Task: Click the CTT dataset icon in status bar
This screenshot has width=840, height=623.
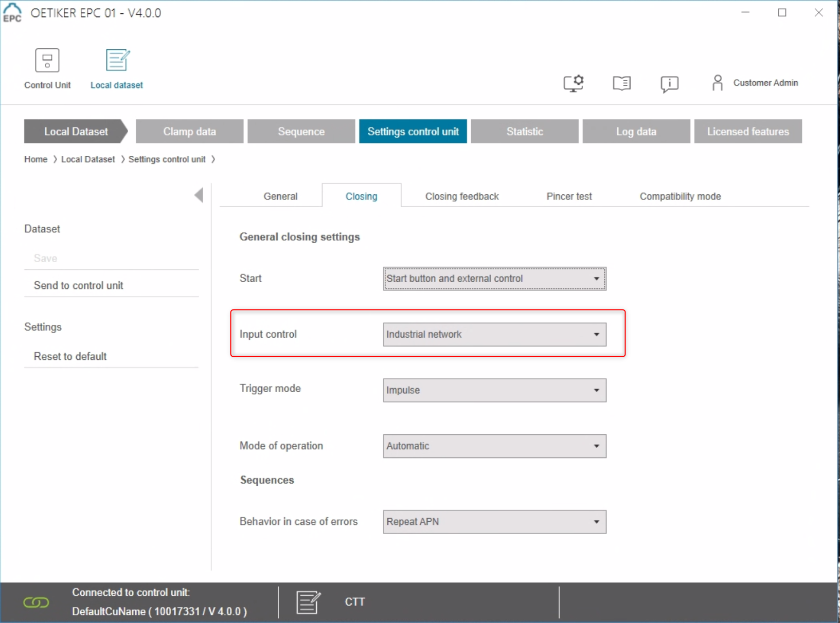Action: pos(308,602)
